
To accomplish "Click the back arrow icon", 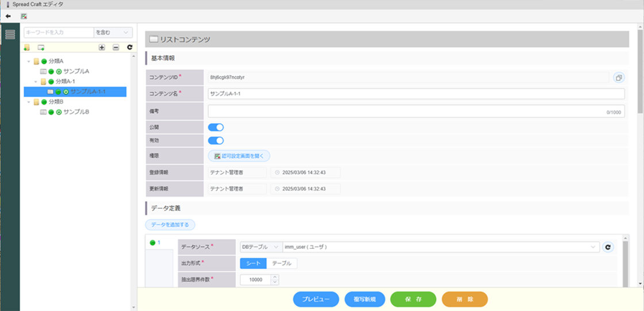I will [8, 16].
